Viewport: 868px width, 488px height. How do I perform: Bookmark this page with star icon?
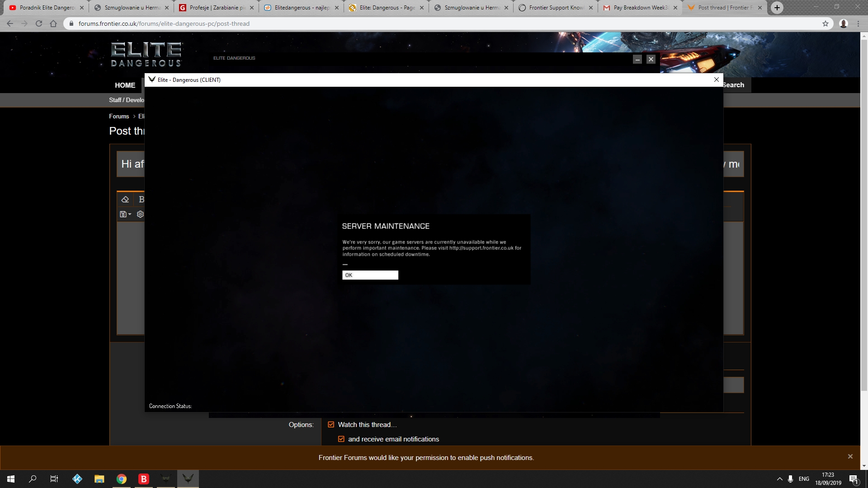[826, 23]
